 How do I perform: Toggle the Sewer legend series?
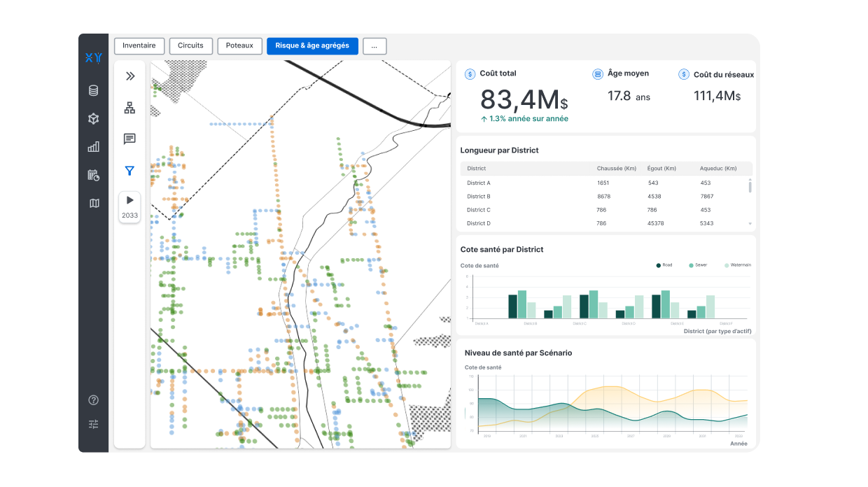[x=698, y=265]
